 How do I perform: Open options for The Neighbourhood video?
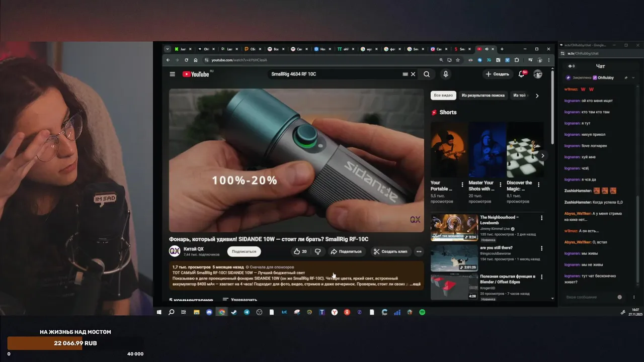pyautogui.click(x=542, y=218)
